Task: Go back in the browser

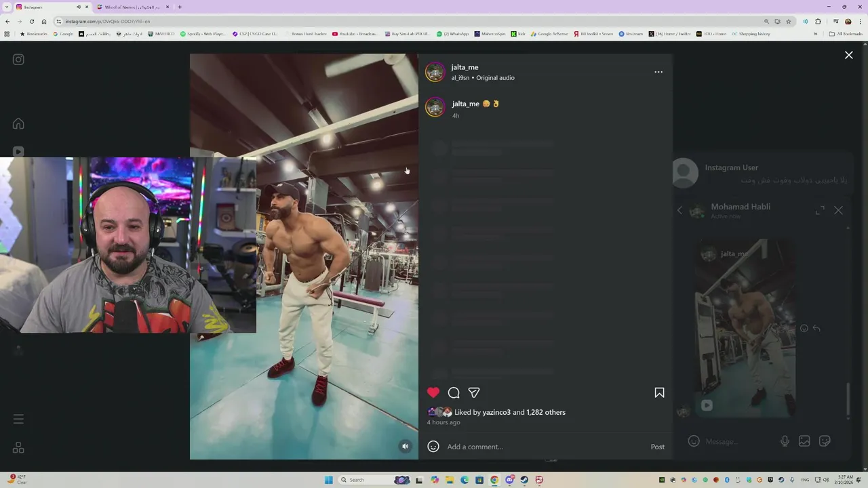Action: click(x=7, y=21)
